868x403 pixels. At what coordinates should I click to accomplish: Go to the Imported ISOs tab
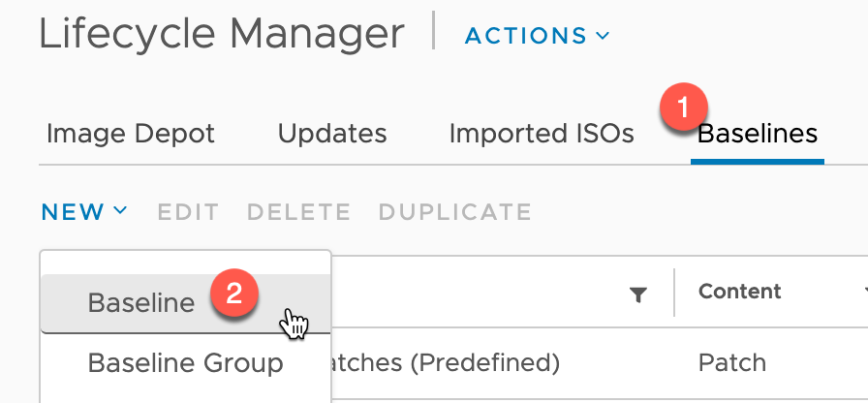tap(542, 134)
